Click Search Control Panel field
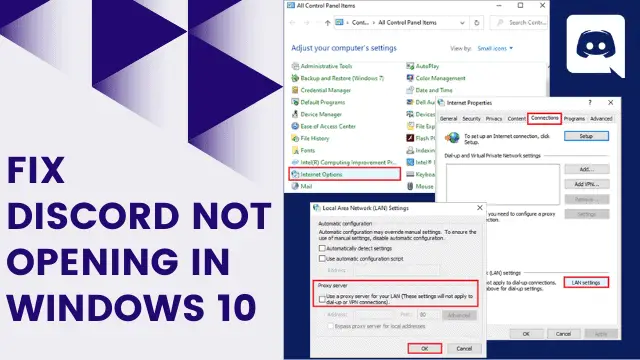The height and width of the screenshot is (360, 640). coord(518,23)
